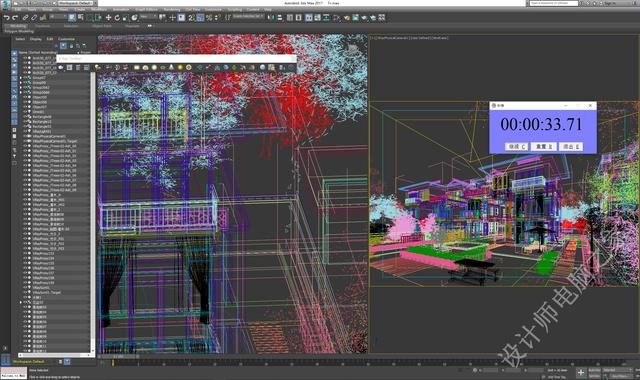Click the Mirror tool icon
This screenshot has height=380, width=640.
pos(271,18)
